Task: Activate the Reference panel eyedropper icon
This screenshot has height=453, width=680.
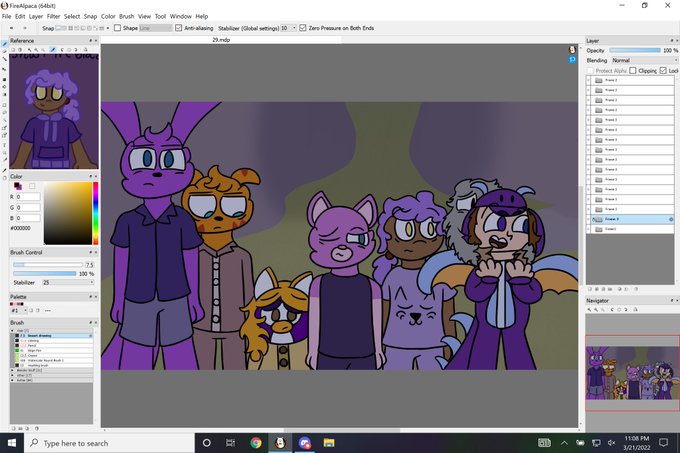Action: click(x=53, y=49)
